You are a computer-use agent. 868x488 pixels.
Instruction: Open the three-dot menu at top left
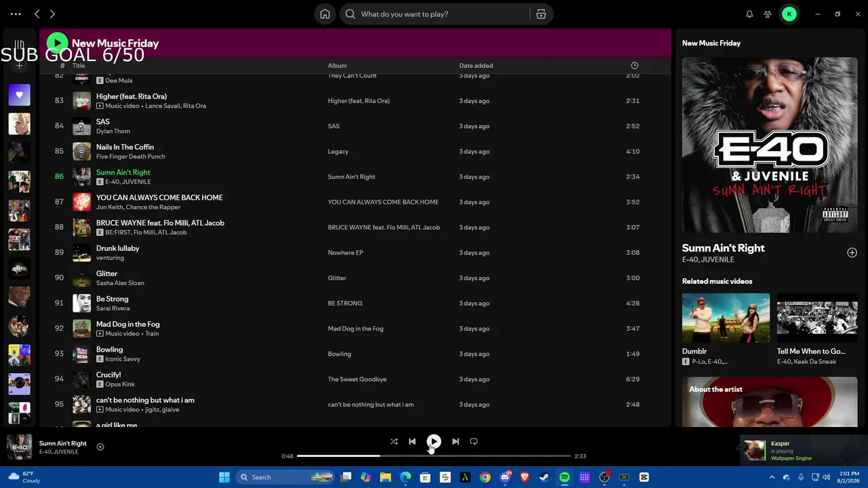coord(16,14)
